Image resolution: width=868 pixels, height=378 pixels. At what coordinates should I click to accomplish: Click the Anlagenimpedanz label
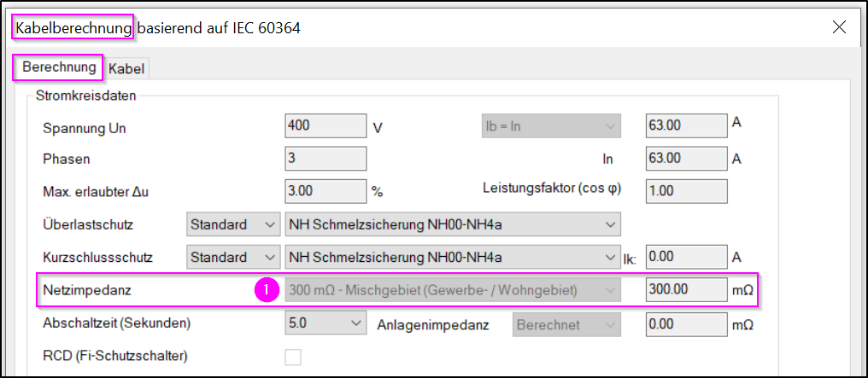(433, 325)
